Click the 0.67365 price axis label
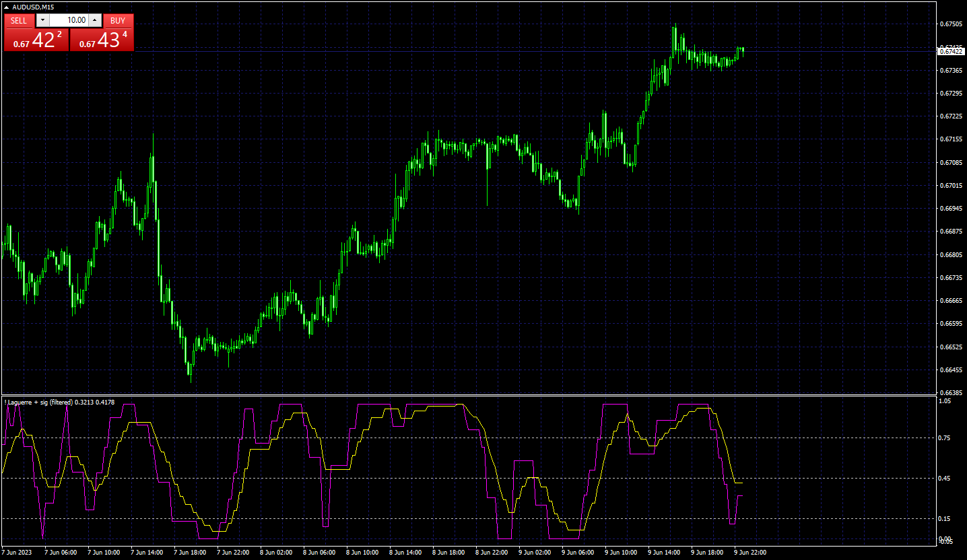 tap(950, 71)
